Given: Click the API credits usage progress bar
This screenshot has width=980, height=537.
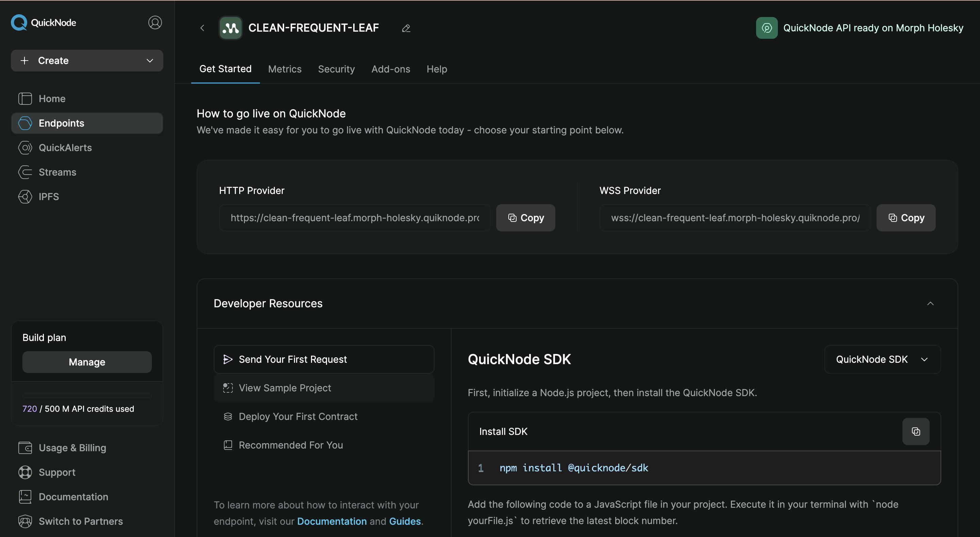Looking at the screenshot, I should coord(87,395).
